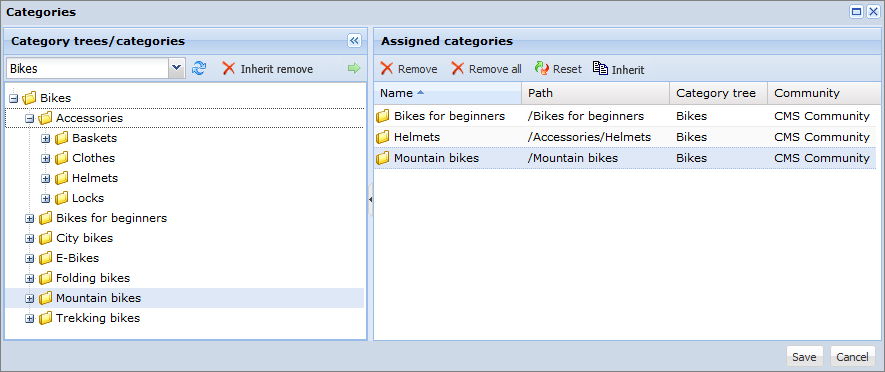
Task: Expand the City bikes node
Action: tap(30, 239)
